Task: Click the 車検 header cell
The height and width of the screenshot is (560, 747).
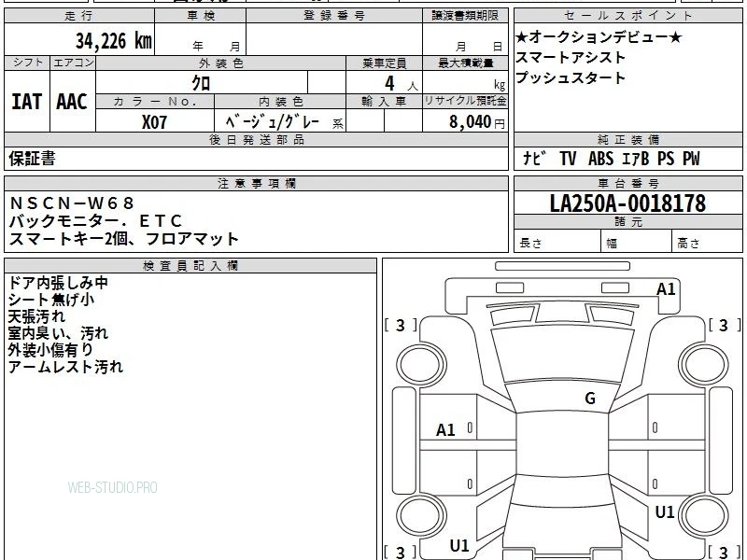Action: point(201,16)
